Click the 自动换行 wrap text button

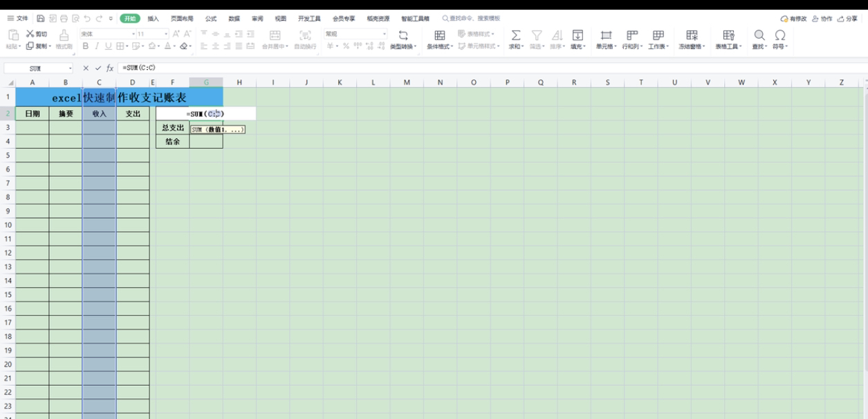[305, 39]
